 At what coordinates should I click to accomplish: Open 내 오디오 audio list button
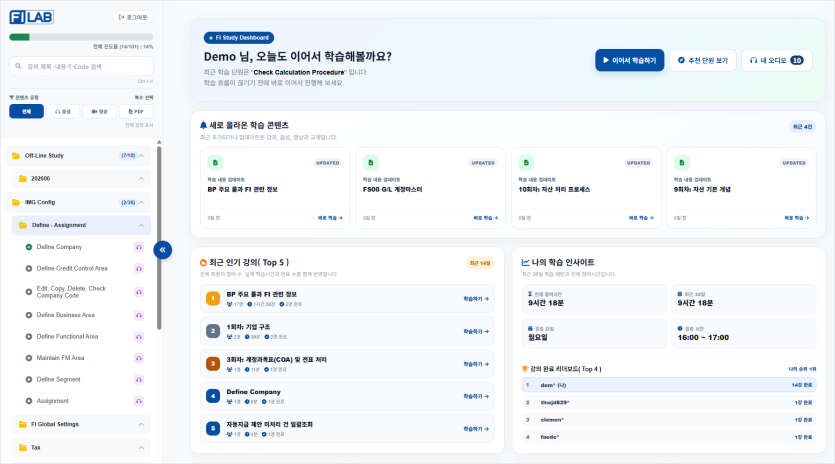click(x=776, y=60)
